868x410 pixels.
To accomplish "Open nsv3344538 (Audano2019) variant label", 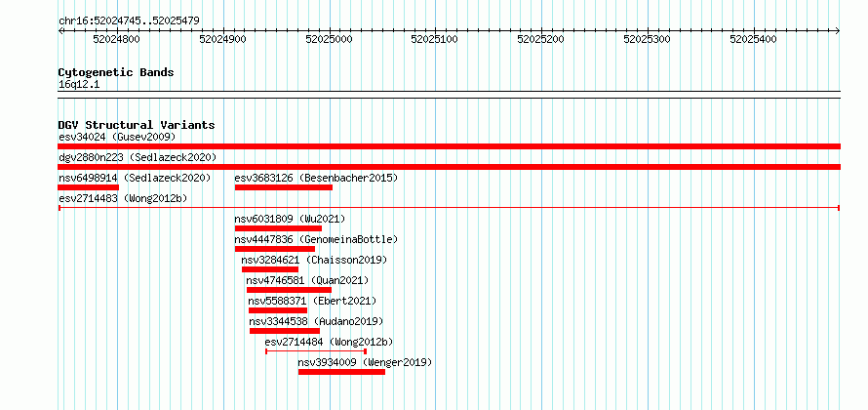I will [316, 321].
